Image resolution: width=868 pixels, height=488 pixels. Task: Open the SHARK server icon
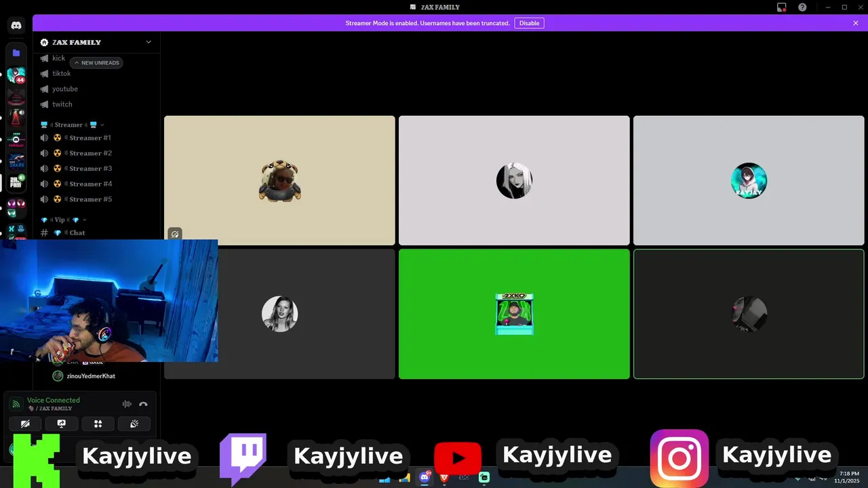pos(16,161)
